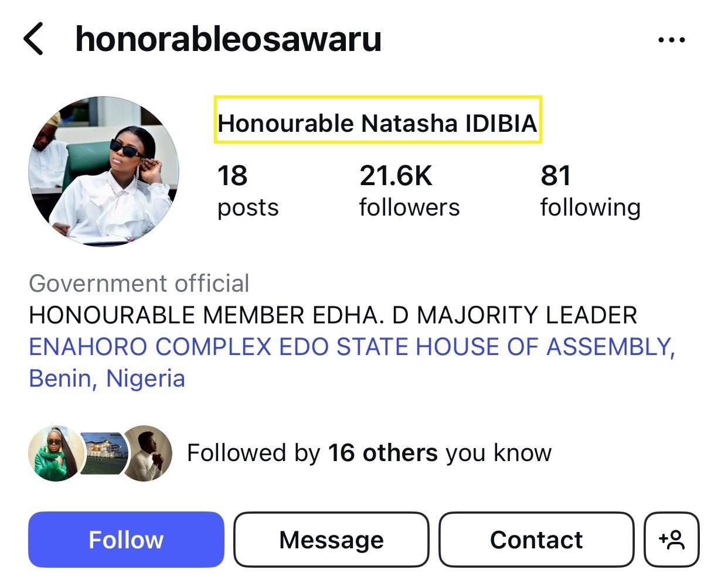Tap the man in white mutual follower avatar

click(147, 453)
